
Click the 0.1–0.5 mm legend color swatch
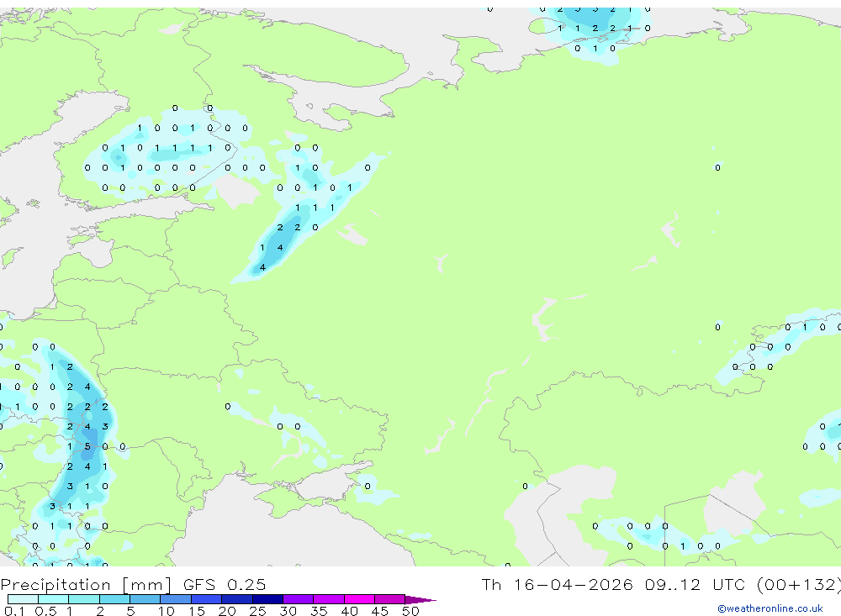pos(23,599)
